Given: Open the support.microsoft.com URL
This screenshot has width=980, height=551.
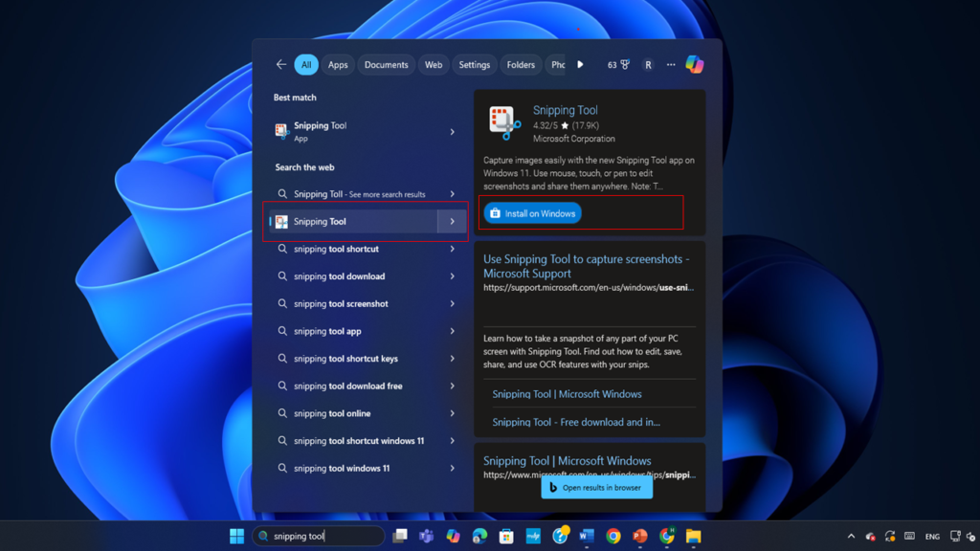Looking at the screenshot, I should coord(589,288).
